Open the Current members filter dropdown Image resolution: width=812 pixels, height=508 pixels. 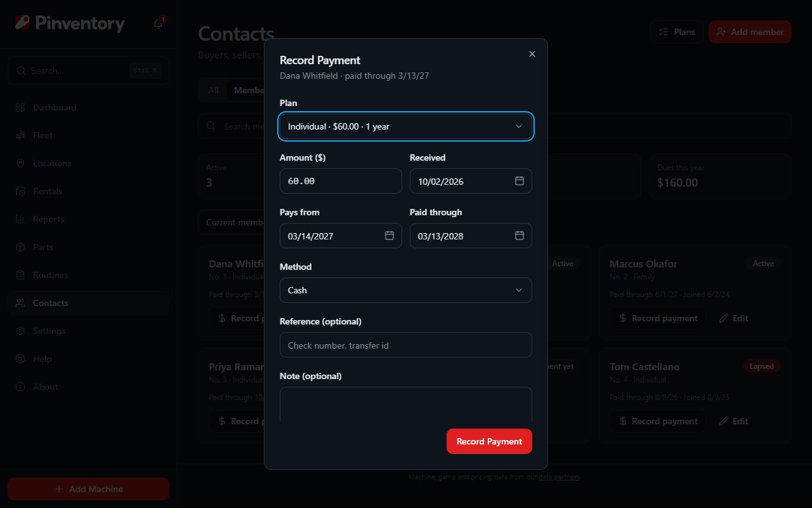click(232, 222)
